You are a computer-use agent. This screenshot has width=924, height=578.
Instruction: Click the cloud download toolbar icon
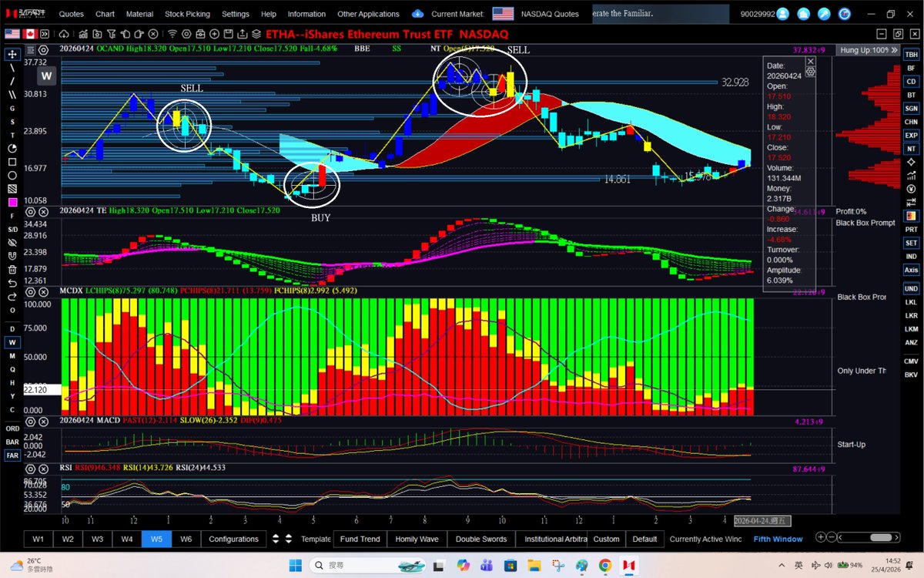point(64,34)
